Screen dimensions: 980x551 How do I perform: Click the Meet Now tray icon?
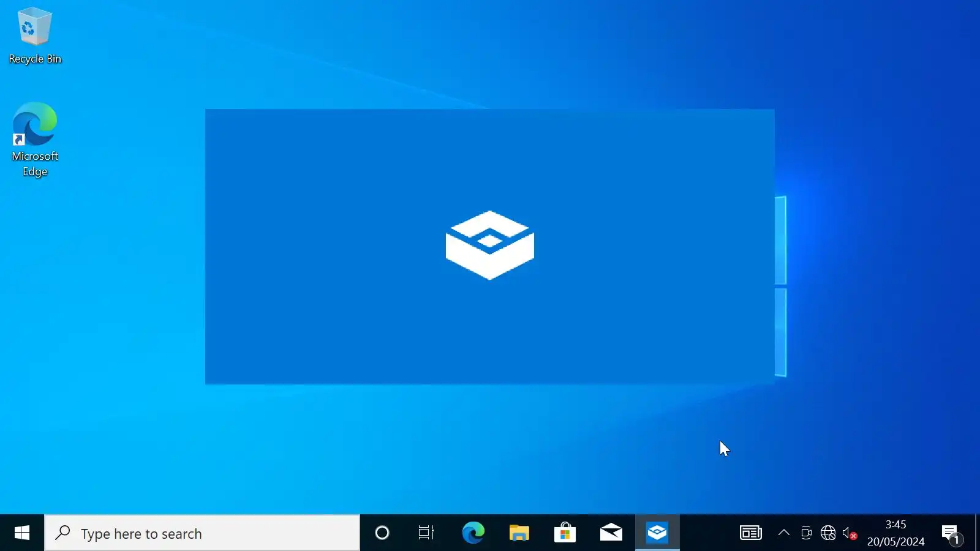coord(806,533)
